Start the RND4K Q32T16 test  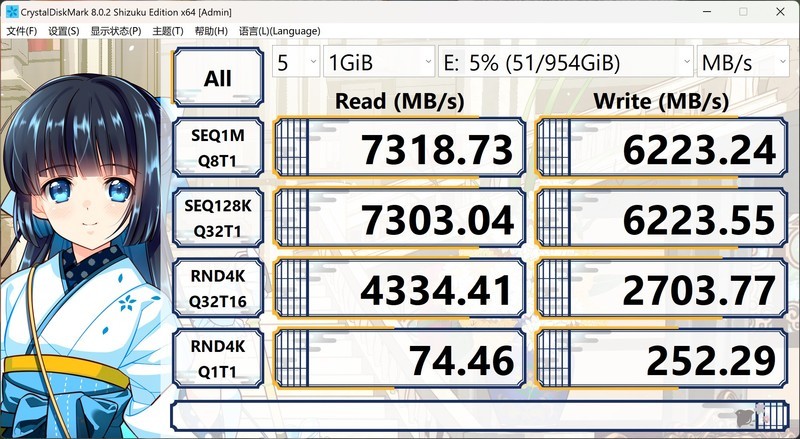click(218, 288)
